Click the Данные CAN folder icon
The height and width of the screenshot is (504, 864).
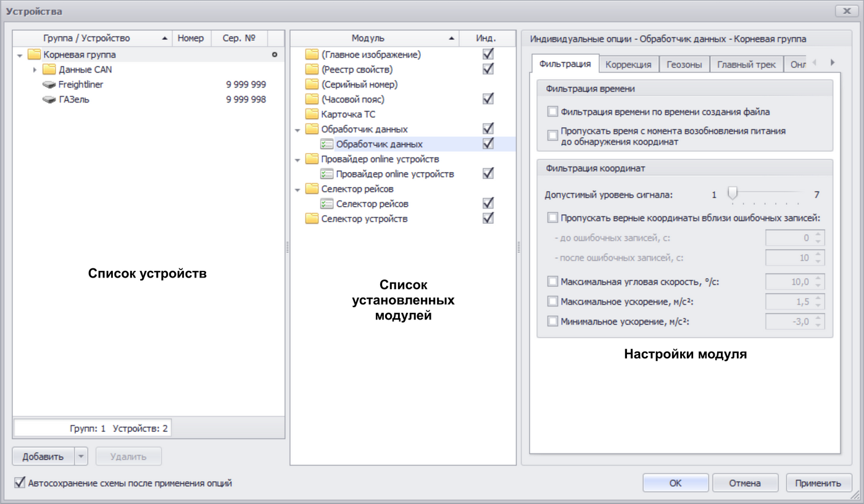click(49, 70)
